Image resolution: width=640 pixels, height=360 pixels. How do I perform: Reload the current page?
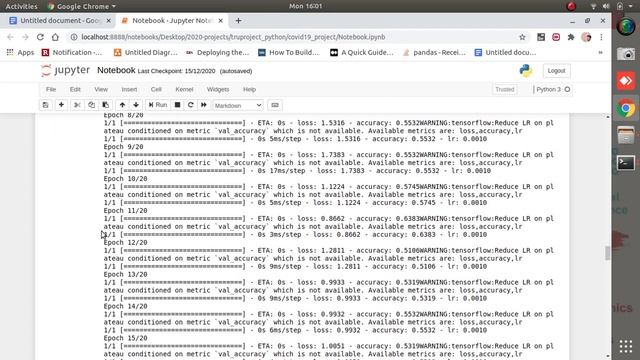click(40, 37)
